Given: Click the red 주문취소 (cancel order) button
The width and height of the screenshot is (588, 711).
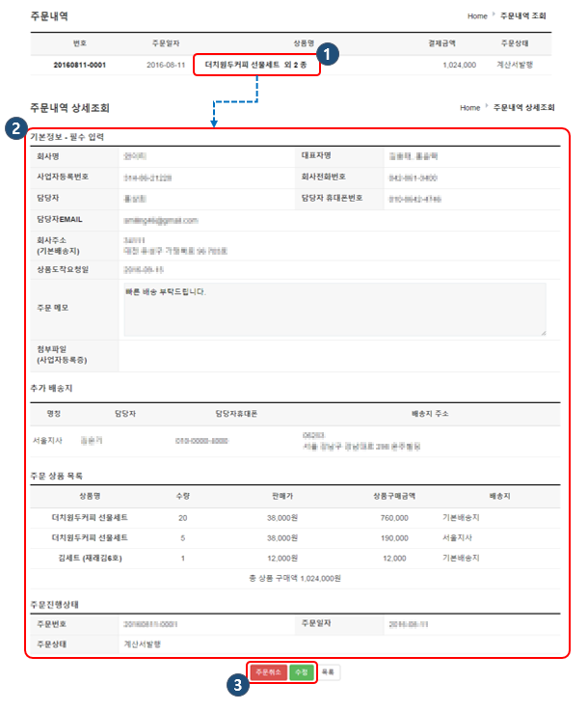Looking at the screenshot, I should 269,672.
